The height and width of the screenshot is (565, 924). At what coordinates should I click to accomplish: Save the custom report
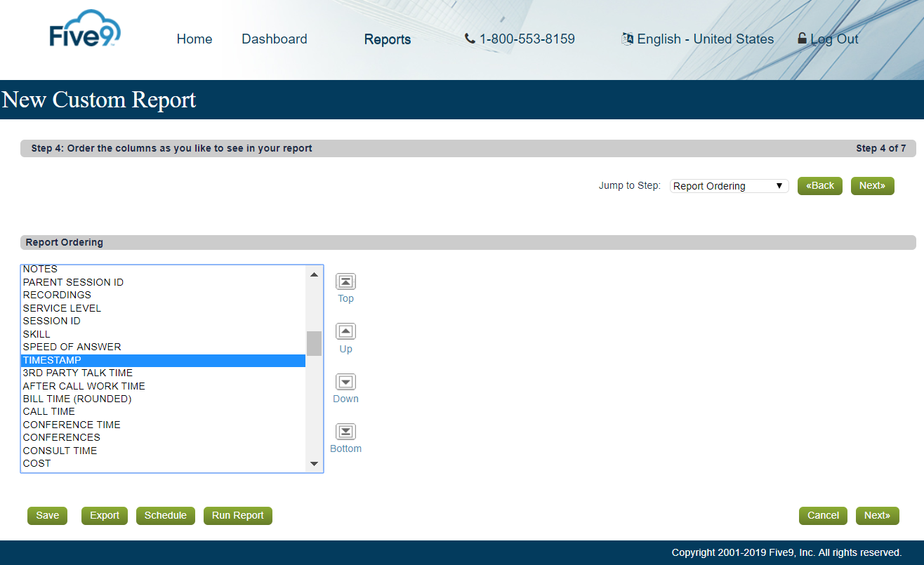[x=47, y=515]
